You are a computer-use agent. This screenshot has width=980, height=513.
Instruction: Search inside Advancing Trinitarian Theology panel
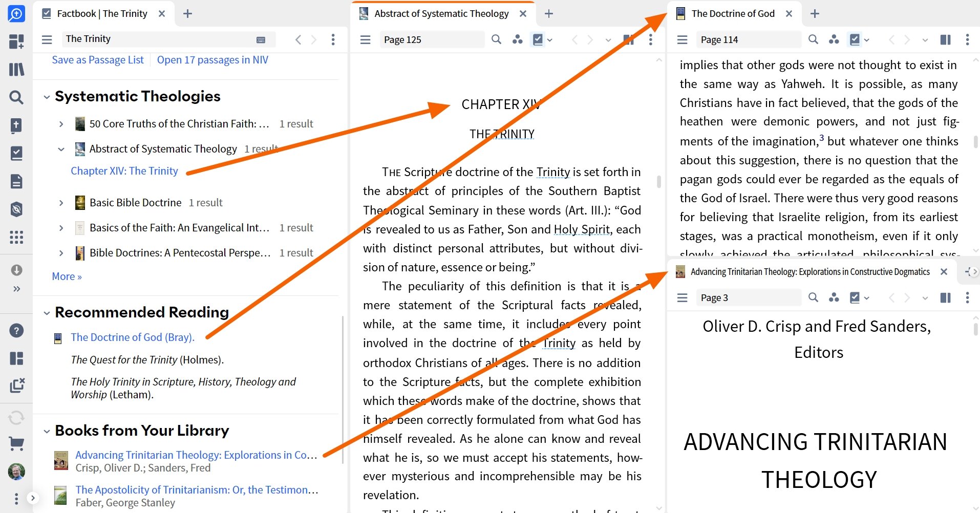(813, 297)
